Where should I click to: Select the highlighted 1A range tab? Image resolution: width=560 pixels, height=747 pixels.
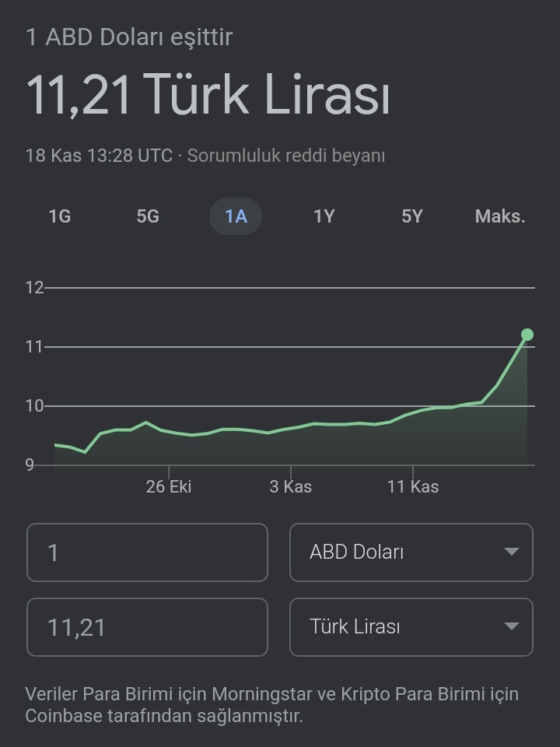pyautogui.click(x=236, y=216)
